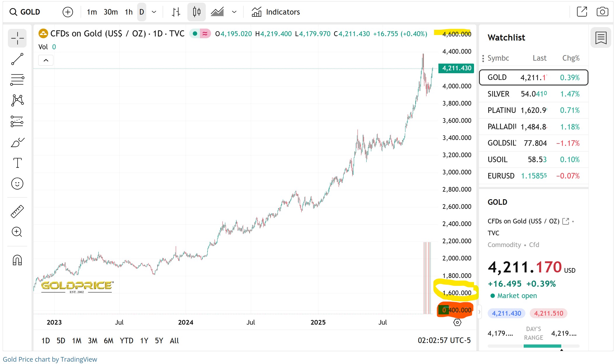This screenshot has width=615, height=364.
Task: Click the add symbol plus icon
Action: click(68, 12)
